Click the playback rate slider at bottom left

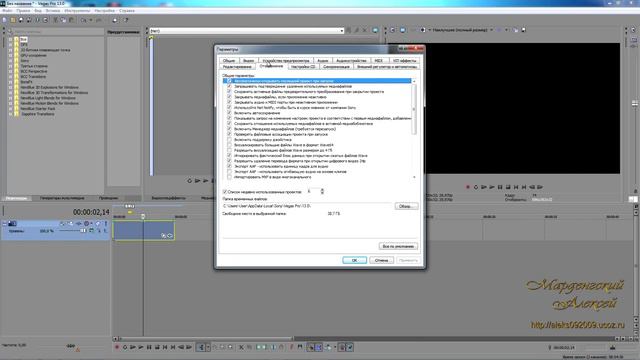pyautogui.click(x=71, y=346)
